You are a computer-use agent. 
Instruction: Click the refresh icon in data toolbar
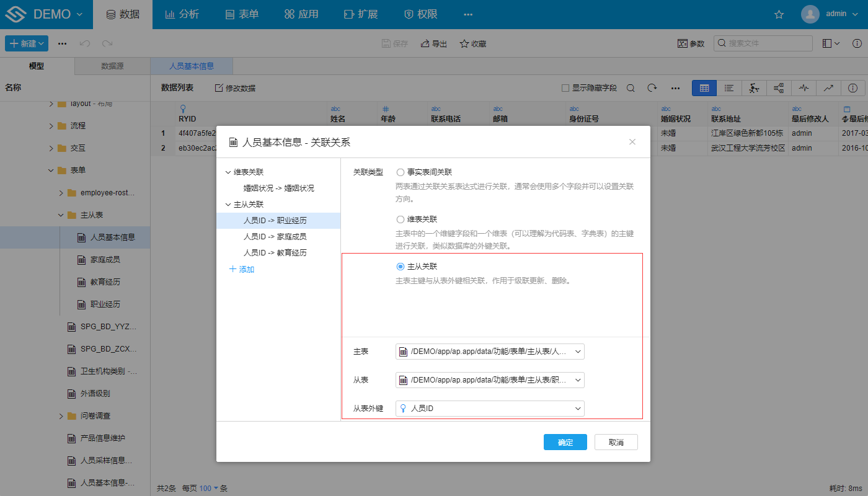point(652,88)
